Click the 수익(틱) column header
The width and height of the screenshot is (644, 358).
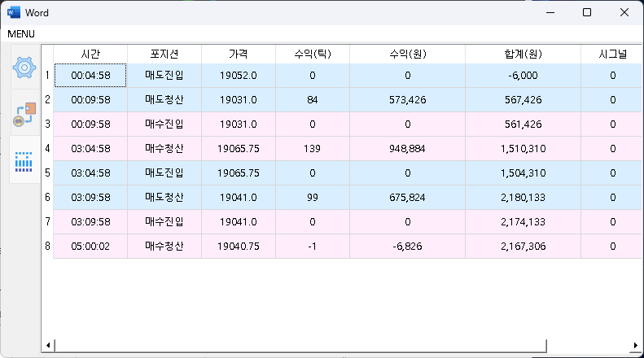click(312, 54)
